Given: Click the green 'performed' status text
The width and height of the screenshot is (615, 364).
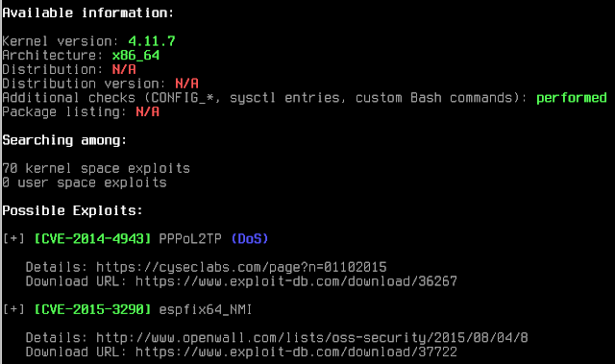Looking at the screenshot, I should [572, 98].
